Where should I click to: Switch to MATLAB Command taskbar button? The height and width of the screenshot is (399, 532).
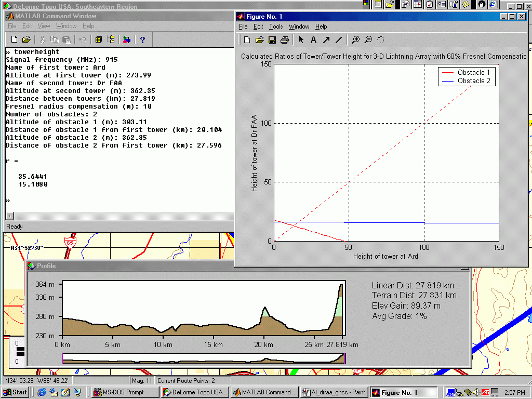coord(264,392)
